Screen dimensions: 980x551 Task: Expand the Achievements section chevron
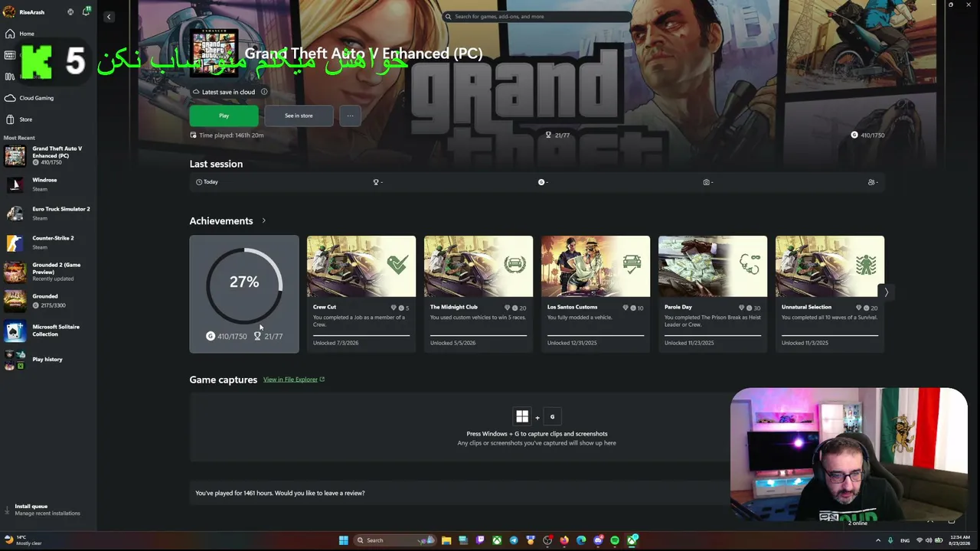(263, 220)
